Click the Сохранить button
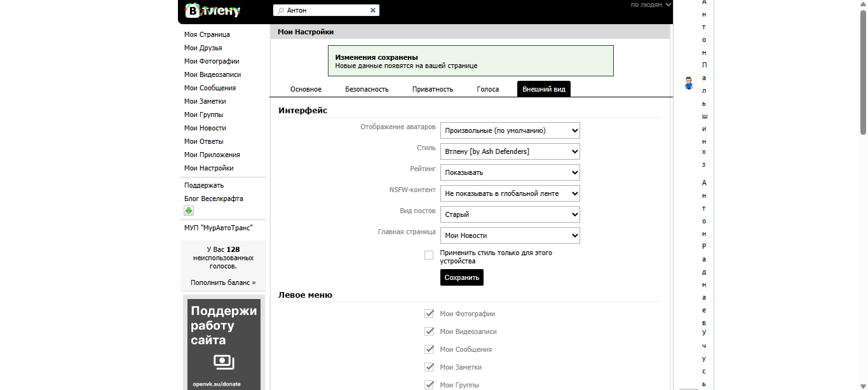Image resolution: width=868 pixels, height=390 pixels. coord(461,277)
